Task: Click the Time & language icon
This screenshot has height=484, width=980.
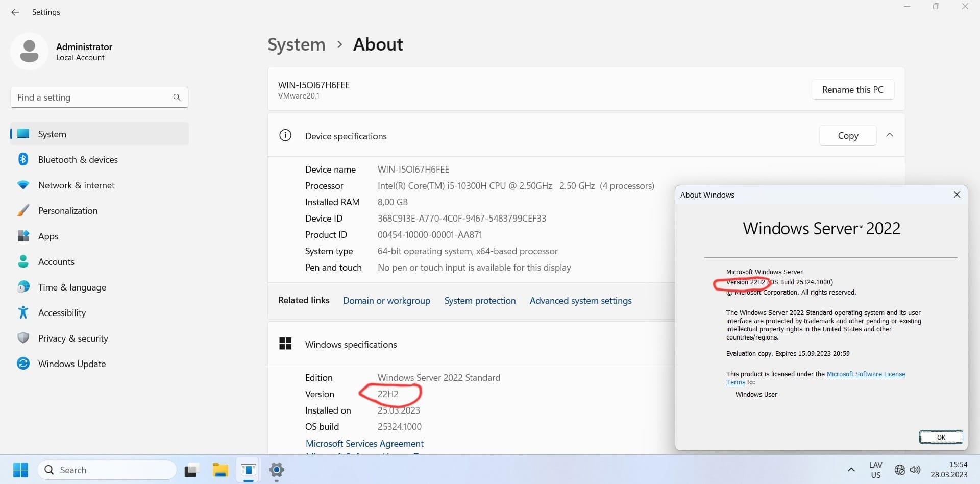Action: [x=23, y=287]
